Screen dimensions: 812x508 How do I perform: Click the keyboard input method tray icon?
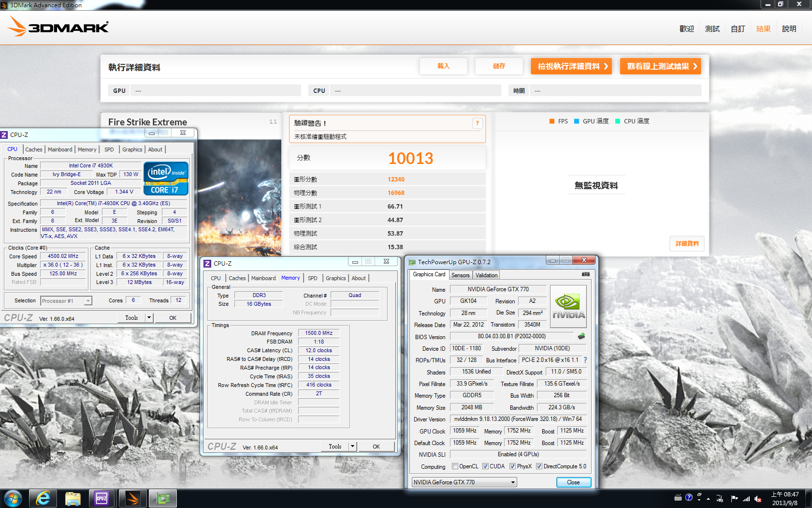coord(678,497)
